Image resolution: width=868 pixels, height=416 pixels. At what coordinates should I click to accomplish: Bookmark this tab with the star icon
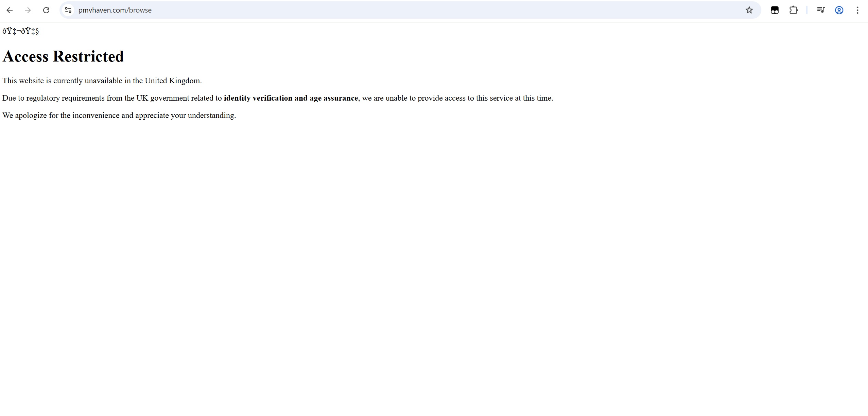pyautogui.click(x=749, y=10)
